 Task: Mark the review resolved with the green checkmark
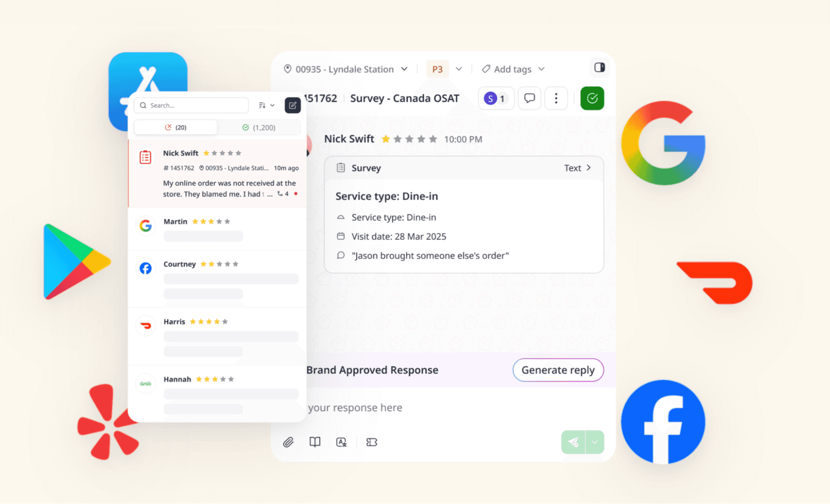tap(592, 98)
